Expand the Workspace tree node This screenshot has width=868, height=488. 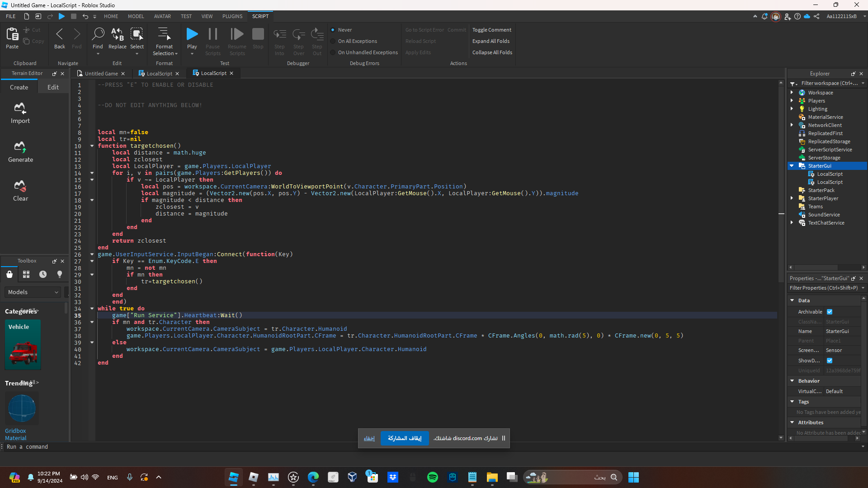pyautogui.click(x=792, y=93)
